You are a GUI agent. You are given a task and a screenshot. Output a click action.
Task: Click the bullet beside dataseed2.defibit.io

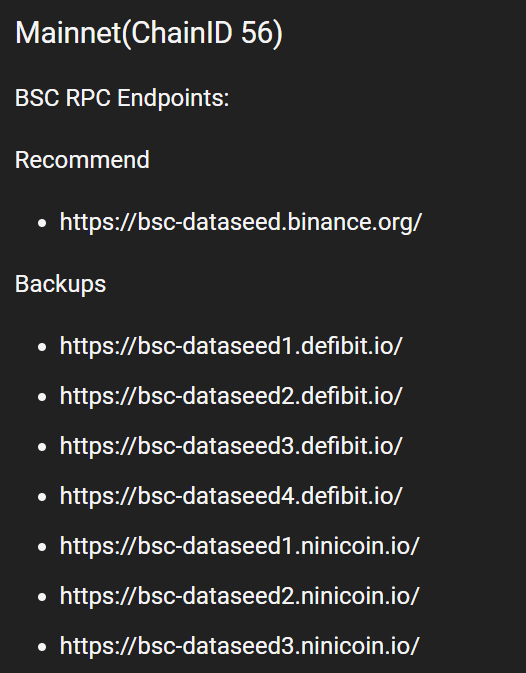pos(42,397)
